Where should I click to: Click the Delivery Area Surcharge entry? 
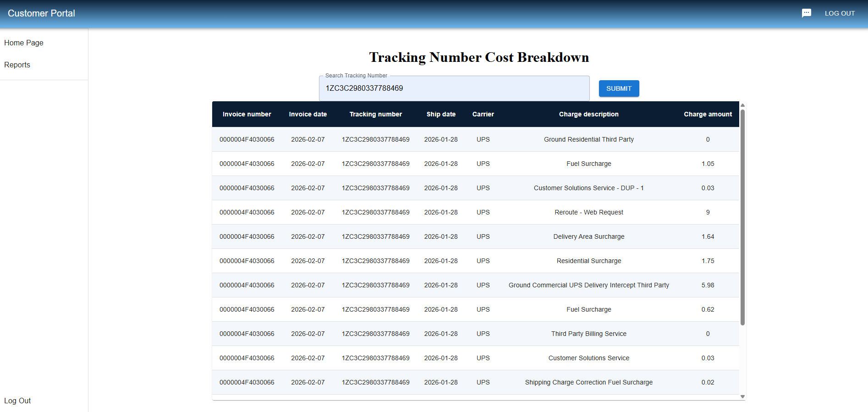tap(588, 236)
